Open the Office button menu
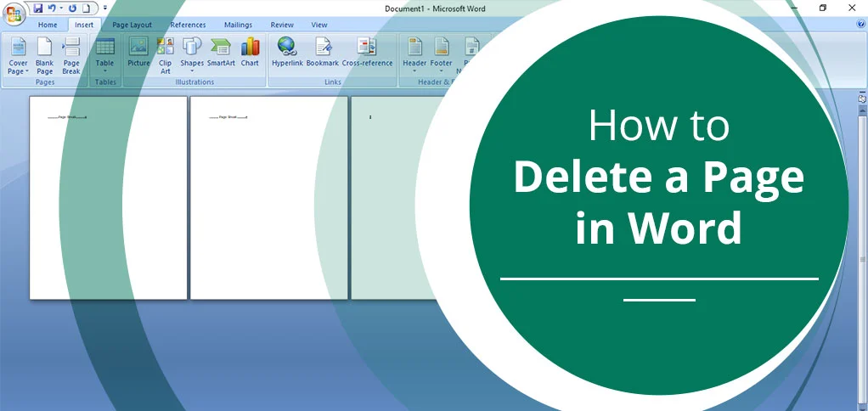Image resolution: width=868 pixels, height=411 pixels. [x=14, y=14]
